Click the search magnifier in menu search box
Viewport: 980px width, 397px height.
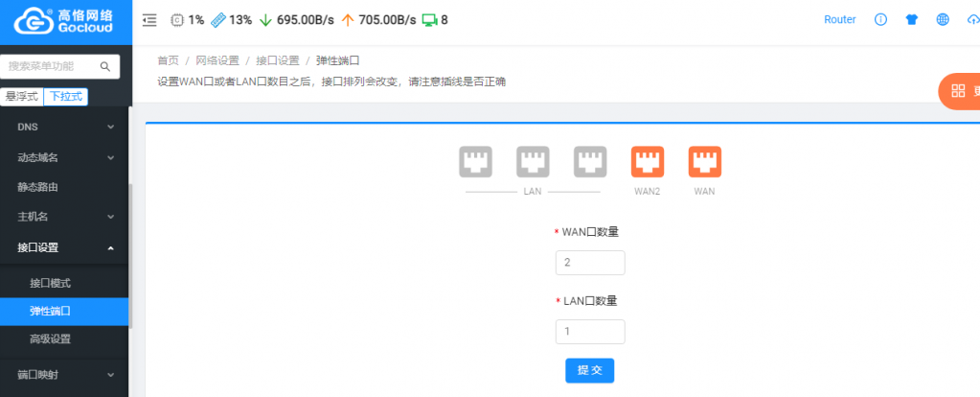click(105, 66)
